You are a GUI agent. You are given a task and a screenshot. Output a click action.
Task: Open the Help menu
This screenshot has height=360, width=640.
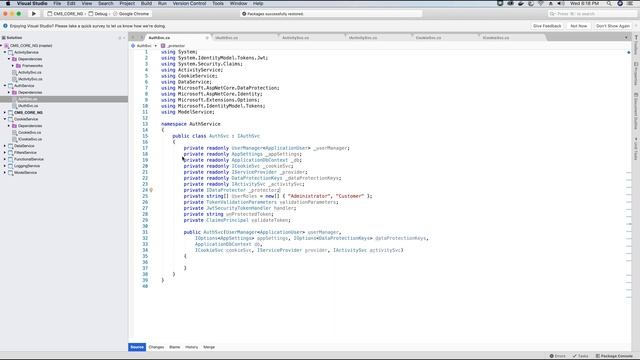[258, 3]
